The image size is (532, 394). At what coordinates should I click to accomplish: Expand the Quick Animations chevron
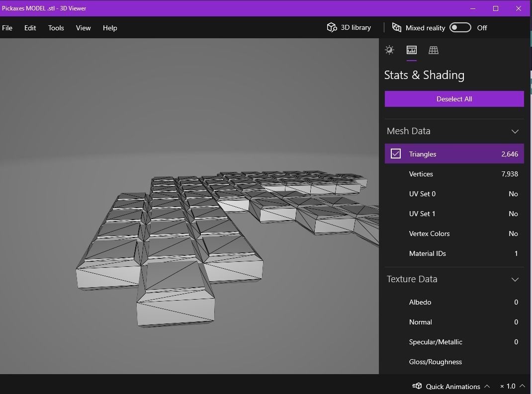point(487,386)
